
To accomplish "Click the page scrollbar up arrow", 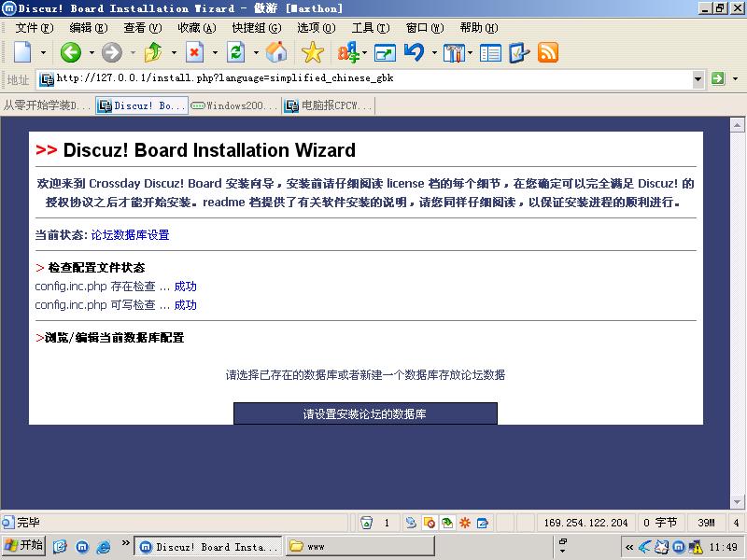I will coord(737,125).
